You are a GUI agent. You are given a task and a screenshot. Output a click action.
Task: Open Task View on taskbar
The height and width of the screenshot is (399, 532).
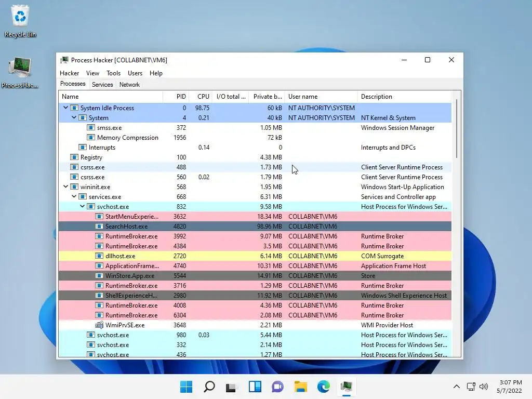pyautogui.click(x=231, y=387)
